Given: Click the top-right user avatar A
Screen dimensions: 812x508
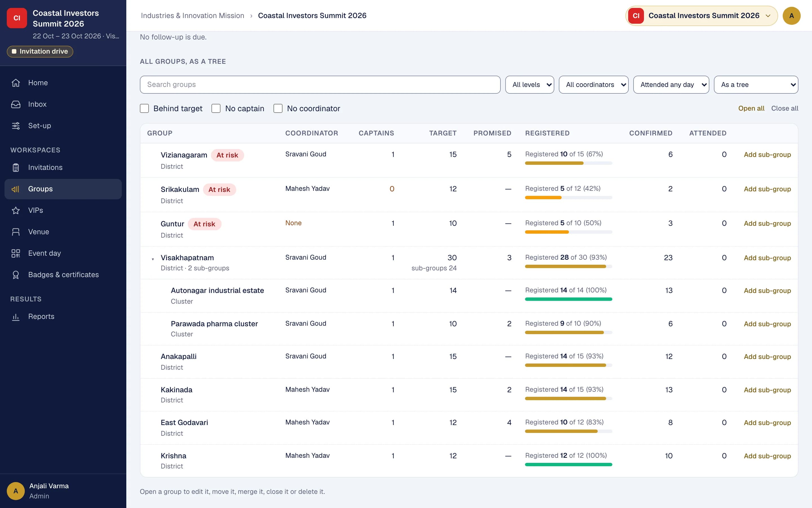Looking at the screenshot, I should point(791,16).
